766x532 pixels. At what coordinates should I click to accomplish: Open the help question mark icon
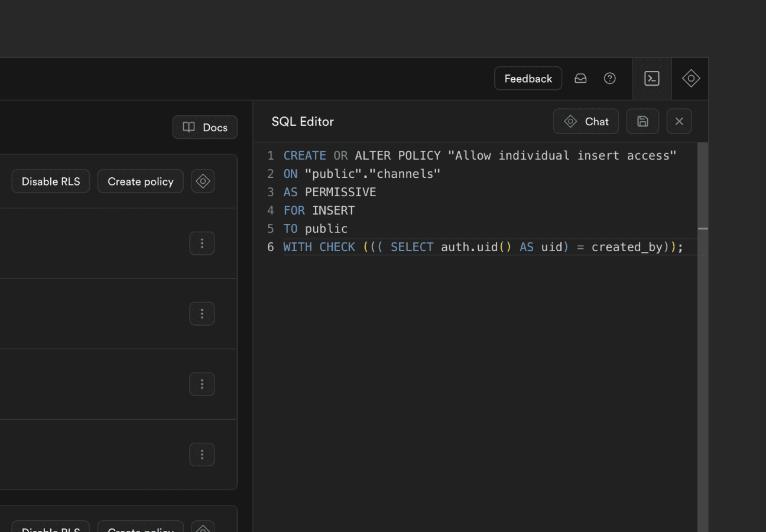(x=610, y=79)
